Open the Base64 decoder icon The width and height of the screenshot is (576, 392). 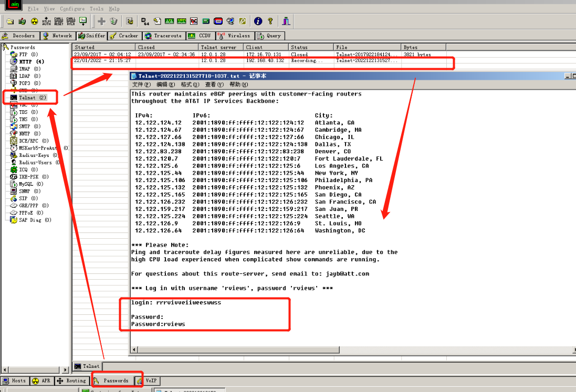tap(145, 22)
